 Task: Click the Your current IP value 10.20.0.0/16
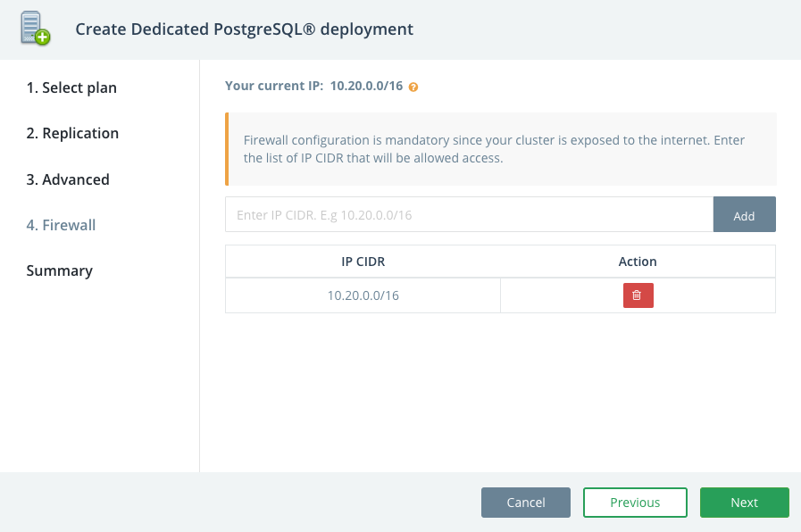pos(366,86)
